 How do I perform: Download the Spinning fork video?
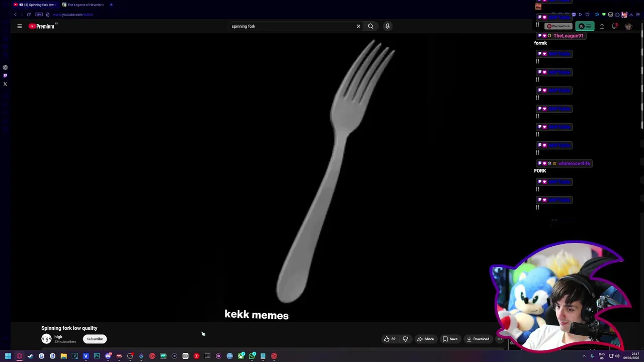[477, 339]
